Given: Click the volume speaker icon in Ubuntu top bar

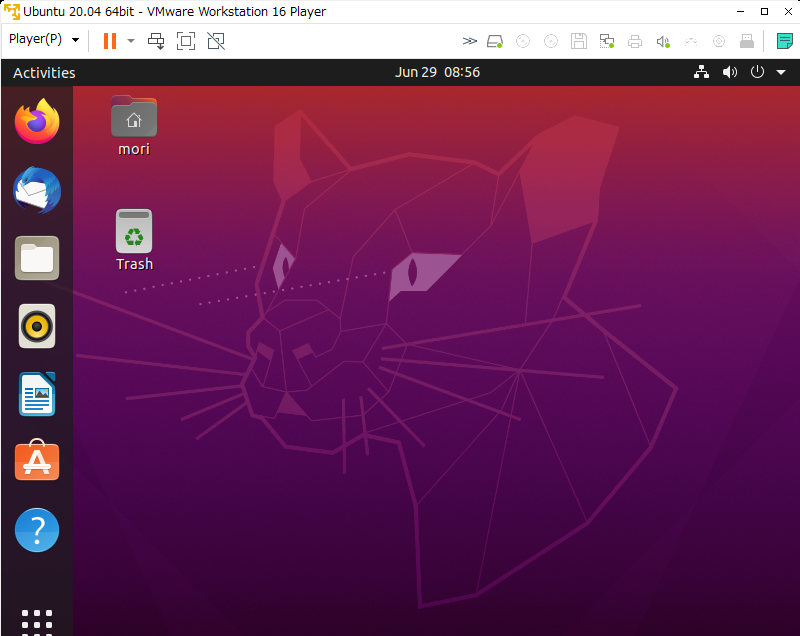Looking at the screenshot, I should coord(730,72).
